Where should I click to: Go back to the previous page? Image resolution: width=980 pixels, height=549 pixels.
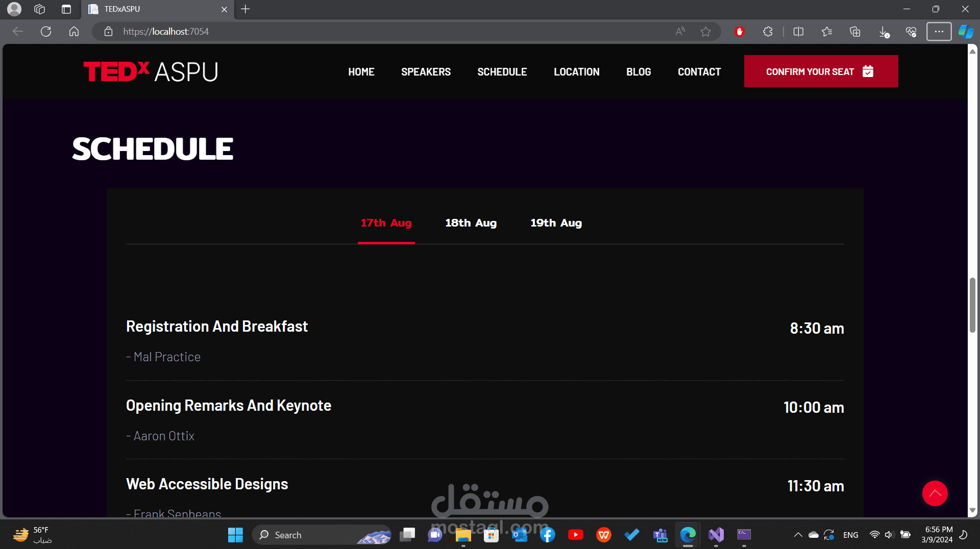[x=18, y=32]
